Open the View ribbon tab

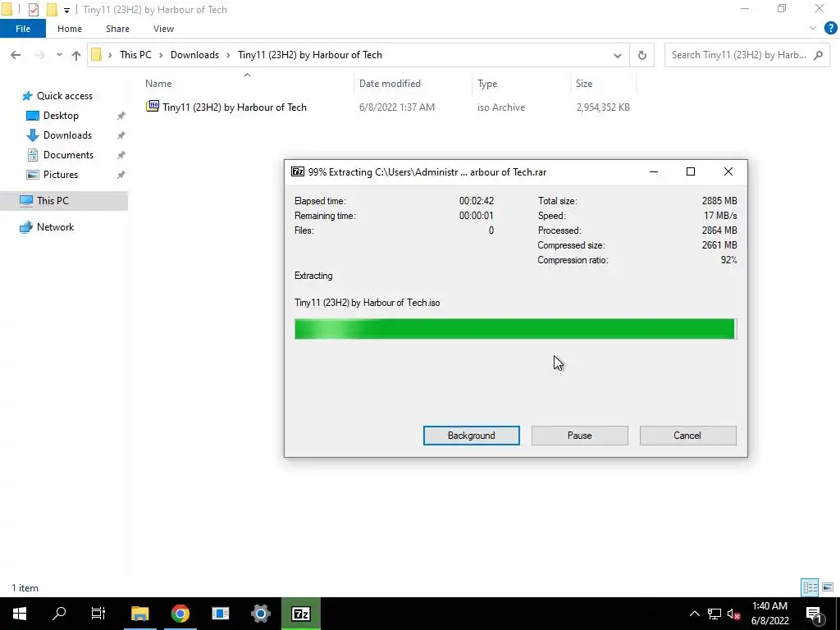[x=163, y=29]
